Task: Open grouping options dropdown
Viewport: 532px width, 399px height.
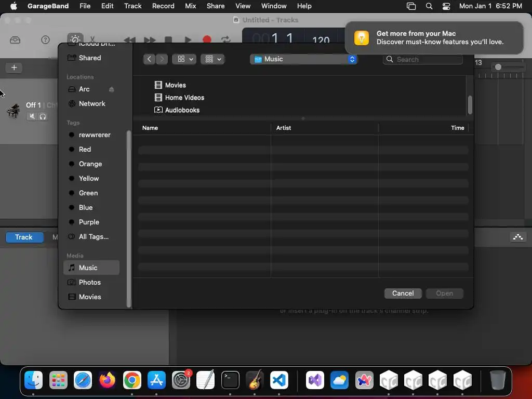Action: (x=212, y=59)
